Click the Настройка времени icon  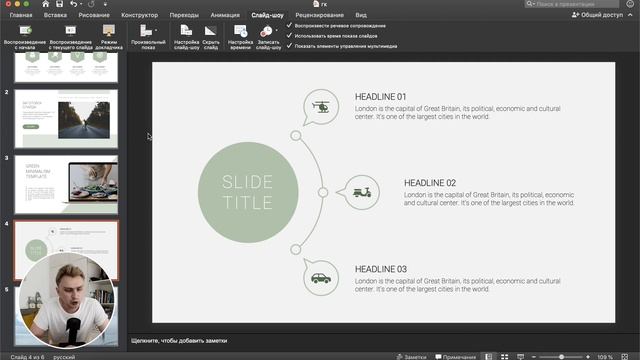[x=240, y=31]
